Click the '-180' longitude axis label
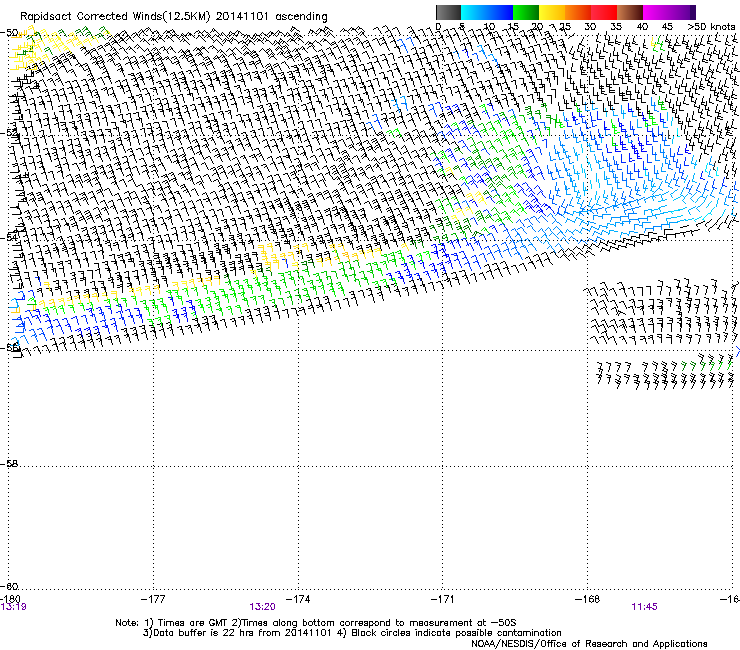Image resolution: width=740 pixels, height=650 pixels. (10, 599)
